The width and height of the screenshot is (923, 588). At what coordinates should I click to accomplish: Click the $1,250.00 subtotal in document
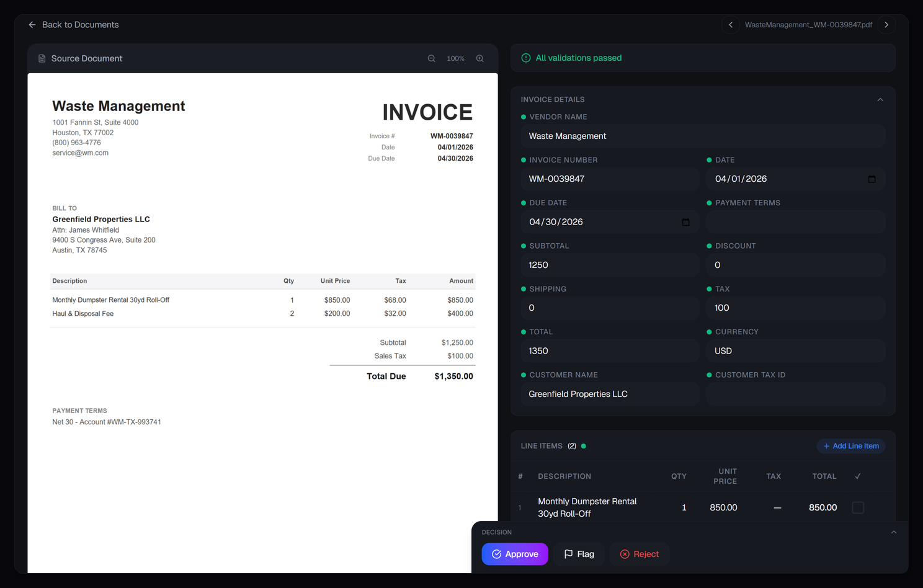(457, 342)
